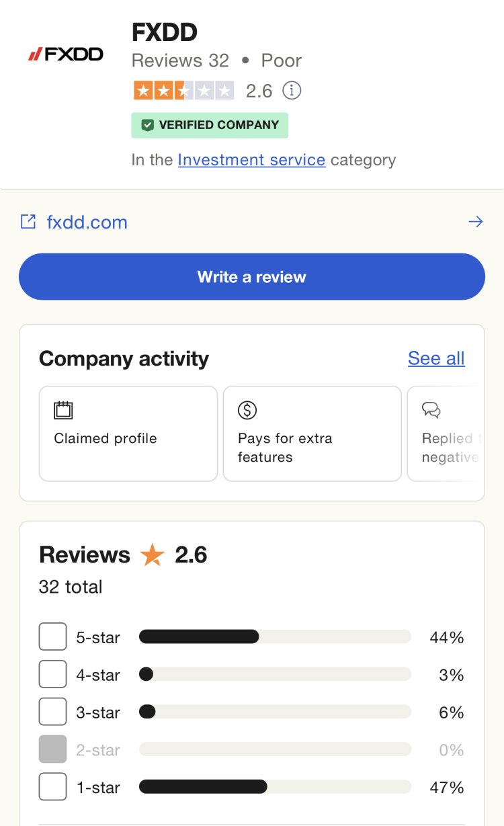Tick the 4-star filter checkbox
504x826 pixels.
pyautogui.click(x=53, y=674)
